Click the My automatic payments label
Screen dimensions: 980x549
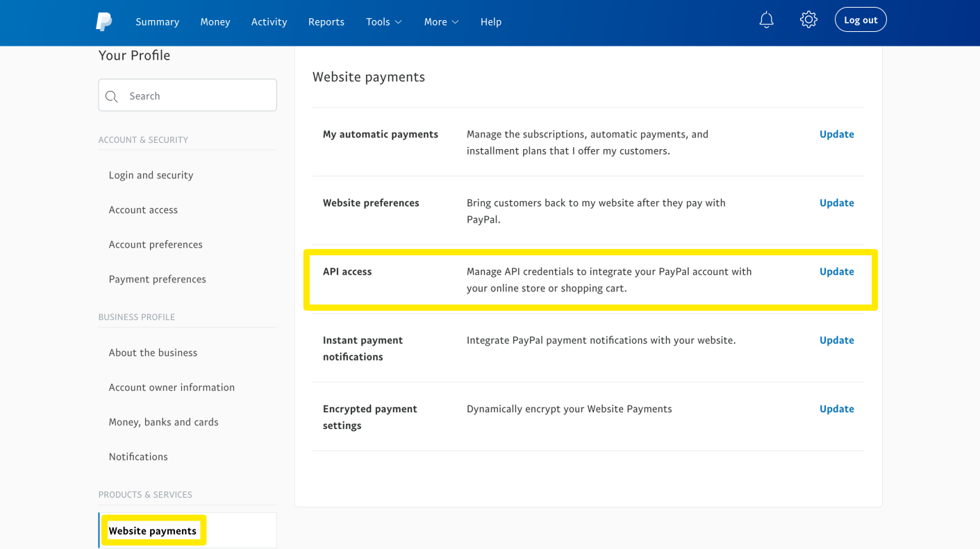381,134
